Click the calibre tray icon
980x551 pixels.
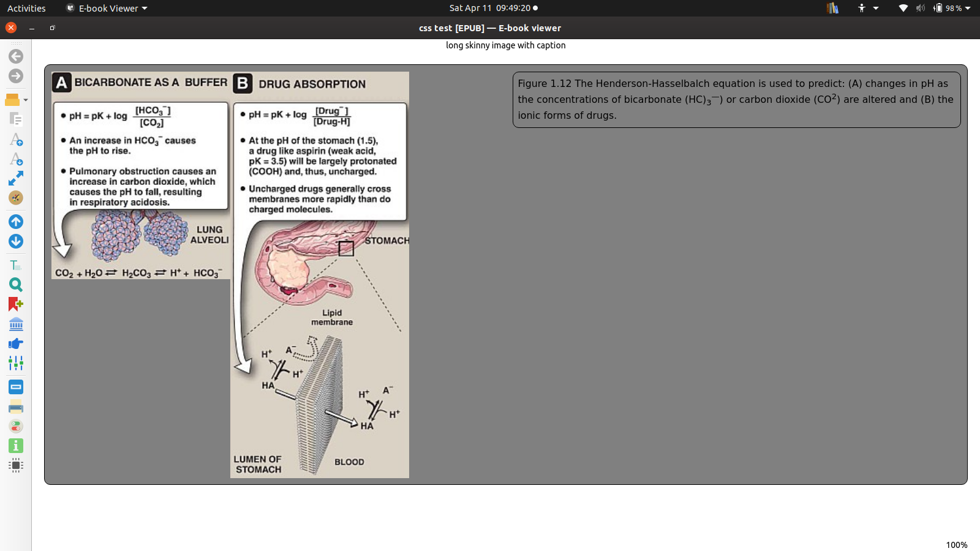coord(832,8)
